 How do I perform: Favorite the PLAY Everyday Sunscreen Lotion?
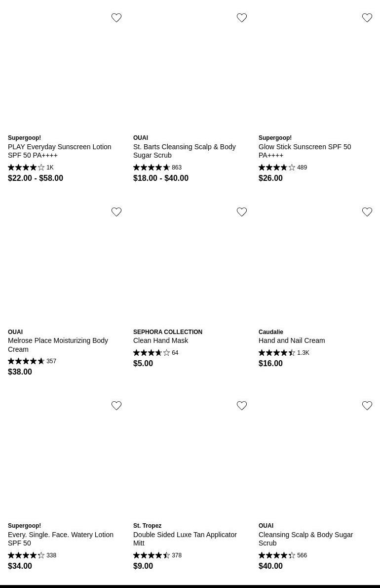click(116, 18)
